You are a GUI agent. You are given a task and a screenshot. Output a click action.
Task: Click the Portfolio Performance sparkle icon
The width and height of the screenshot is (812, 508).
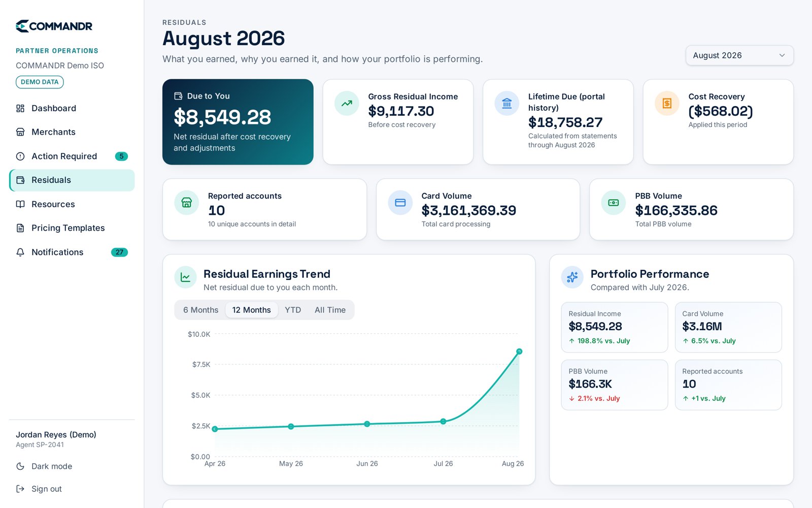[572, 277]
